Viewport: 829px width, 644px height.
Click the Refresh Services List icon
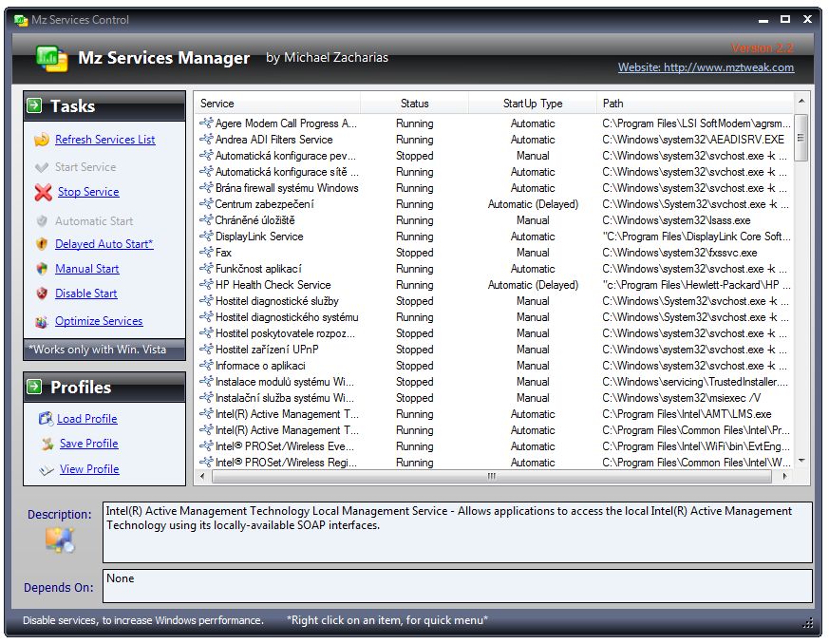(x=42, y=140)
